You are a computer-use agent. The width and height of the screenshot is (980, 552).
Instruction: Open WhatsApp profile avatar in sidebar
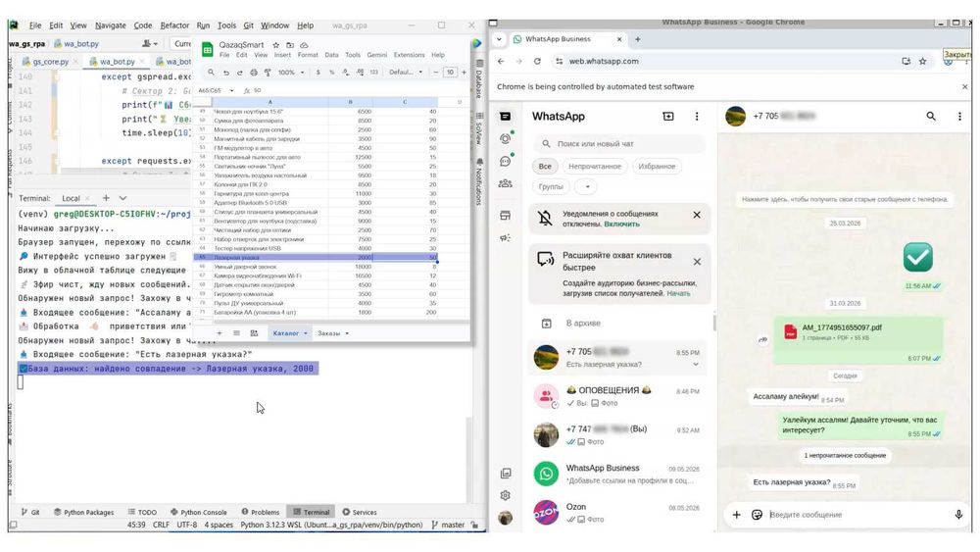tap(505, 518)
